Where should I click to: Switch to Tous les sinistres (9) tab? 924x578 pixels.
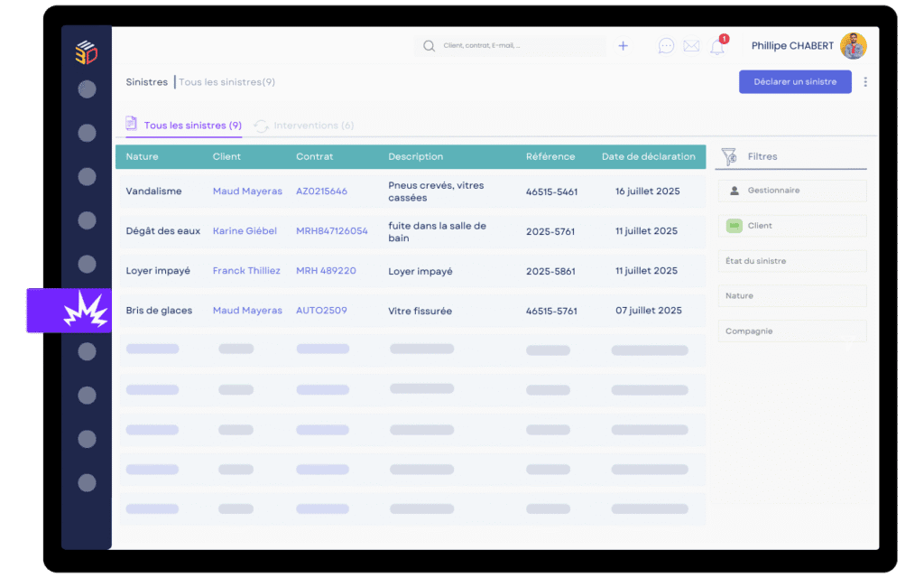click(x=192, y=126)
